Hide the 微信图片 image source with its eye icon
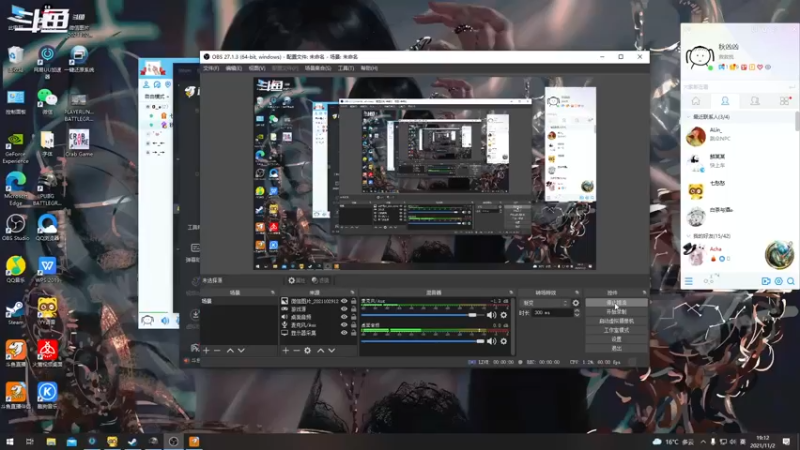800x450 pixels. point(344,301)
